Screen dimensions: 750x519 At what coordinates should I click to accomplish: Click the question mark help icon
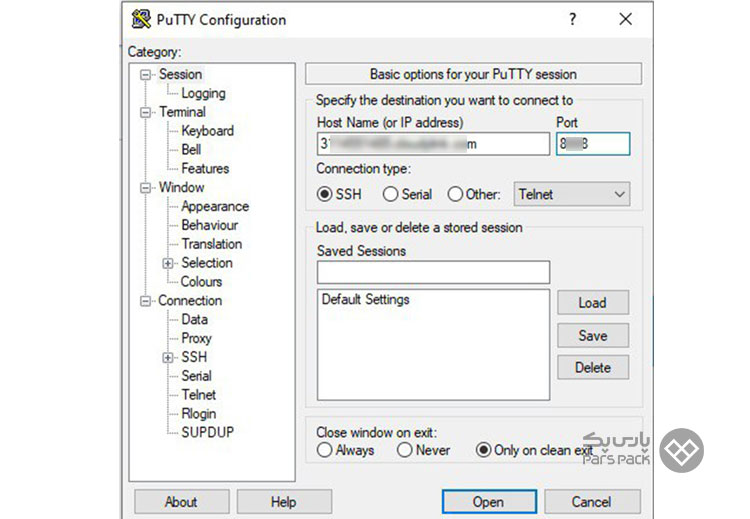[x=572, y=19]
